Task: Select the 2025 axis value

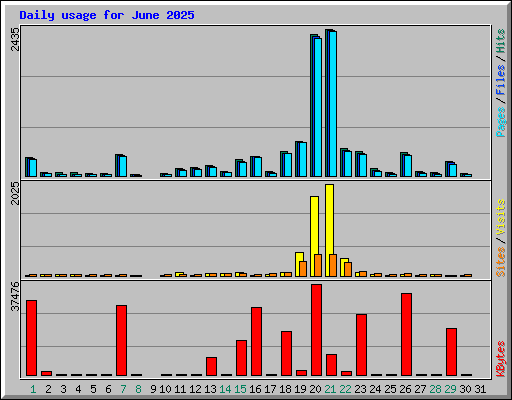Action: tap(15, 193)
